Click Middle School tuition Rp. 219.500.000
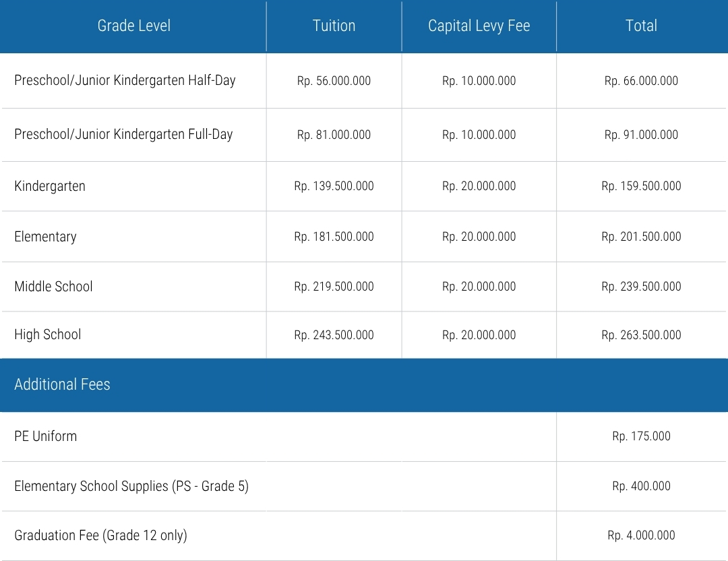The height and width of the screenshot is (561, 728). tap(334, 287)
